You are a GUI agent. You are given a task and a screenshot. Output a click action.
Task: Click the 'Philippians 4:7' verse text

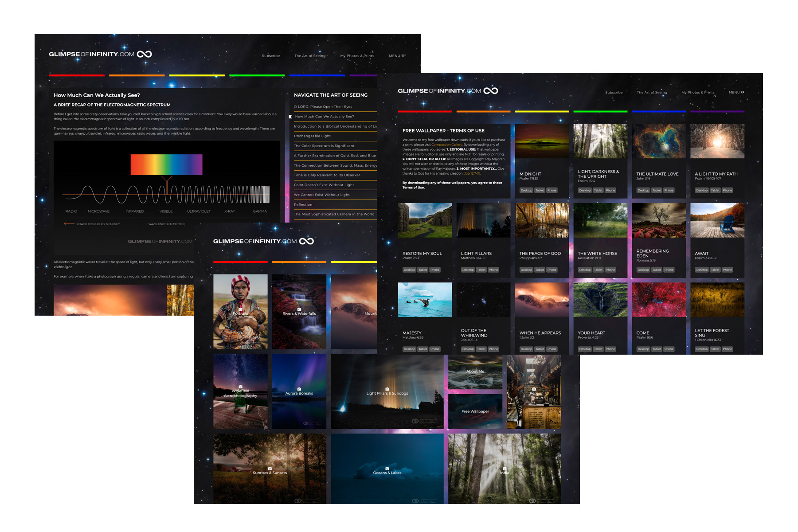tap(531, 258)
